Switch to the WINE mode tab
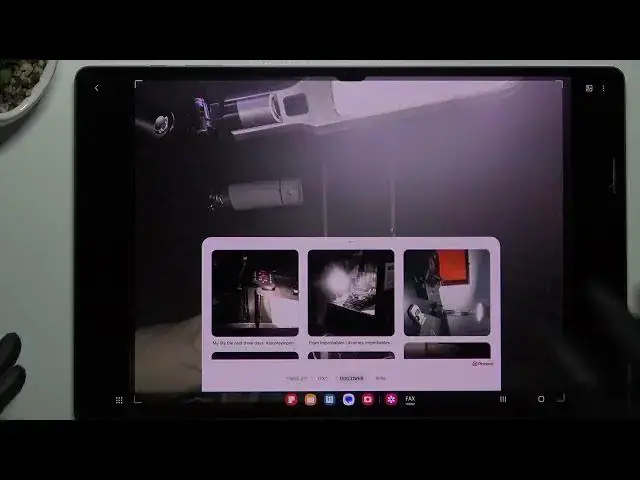The height and width of the screenshot is (480, 640). tap(380, 378)
